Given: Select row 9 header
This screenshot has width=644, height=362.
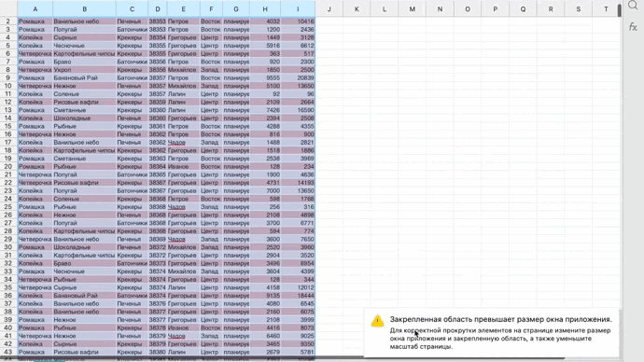Looking at the screenshot, I should (8, 77).
